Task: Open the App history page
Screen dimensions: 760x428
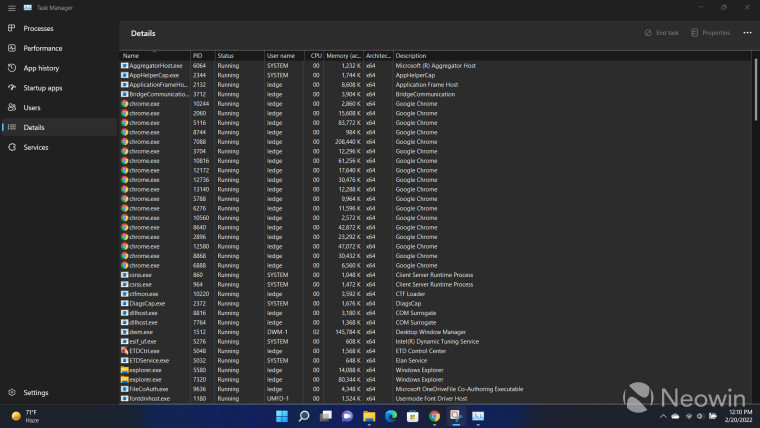Action: tap(59, 68)
